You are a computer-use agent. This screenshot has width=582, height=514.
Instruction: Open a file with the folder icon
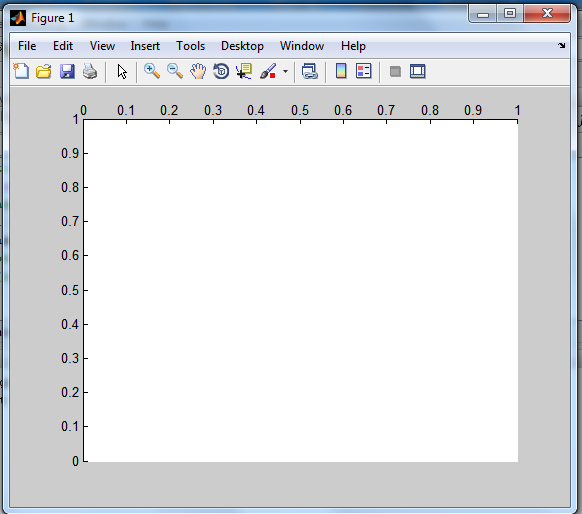44,71
